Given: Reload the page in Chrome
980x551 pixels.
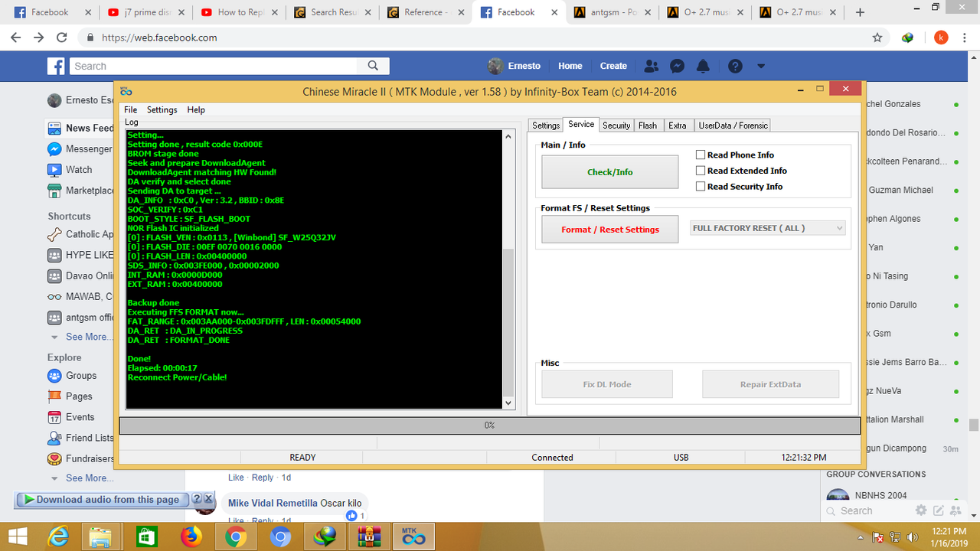Looking at the screenshot, I should [x=62, y=37].
